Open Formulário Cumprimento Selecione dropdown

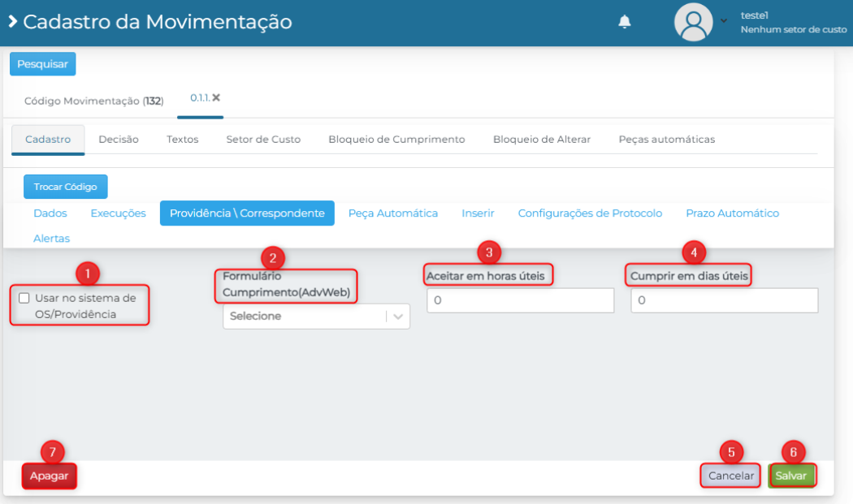tap(316, 317)
